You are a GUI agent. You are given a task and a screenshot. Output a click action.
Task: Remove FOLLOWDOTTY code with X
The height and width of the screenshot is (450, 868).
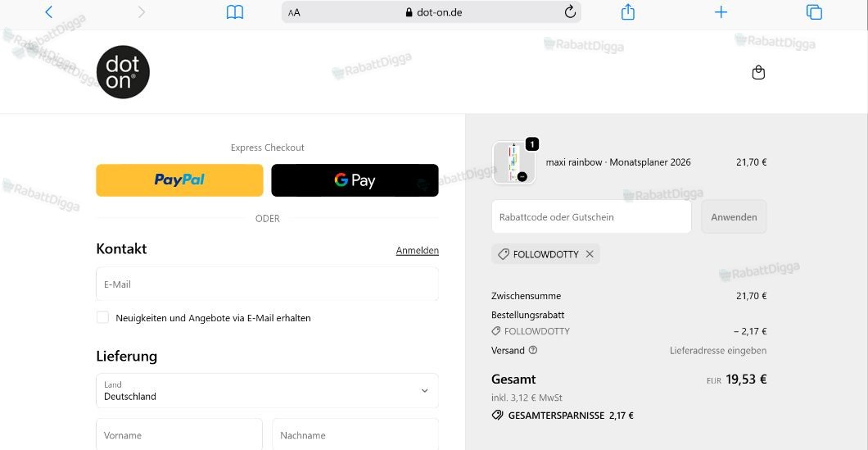590,254
